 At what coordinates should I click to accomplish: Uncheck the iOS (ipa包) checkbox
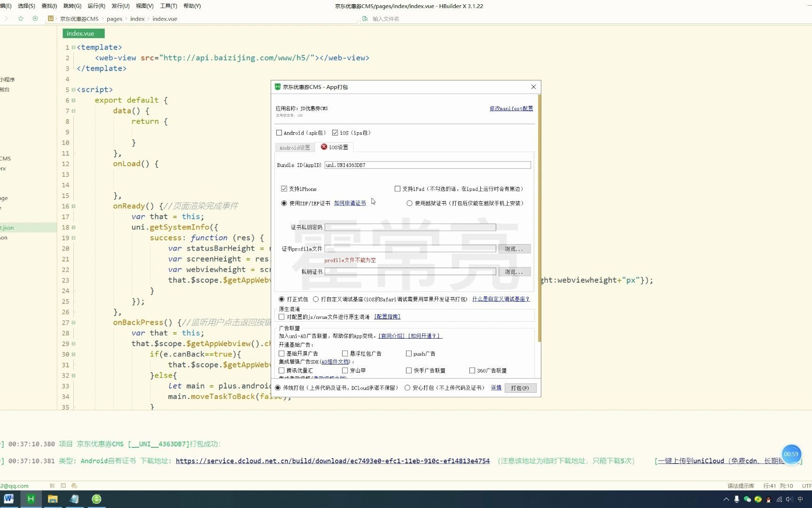[x=335, y=133]
